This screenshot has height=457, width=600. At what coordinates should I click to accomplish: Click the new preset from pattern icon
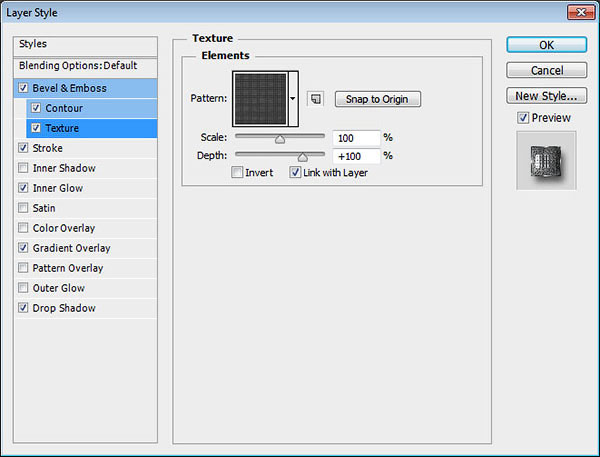pyautogui.click(x=316, y=99)
